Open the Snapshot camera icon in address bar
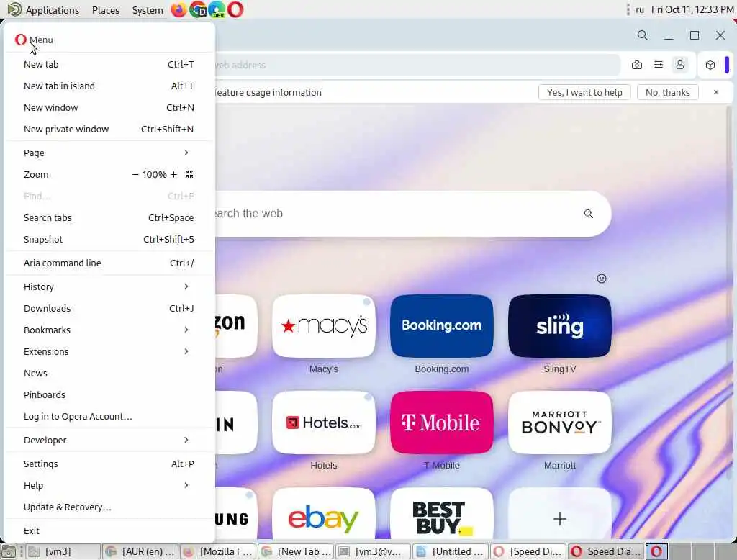The image size is (737, 560). tap(637, 65)
